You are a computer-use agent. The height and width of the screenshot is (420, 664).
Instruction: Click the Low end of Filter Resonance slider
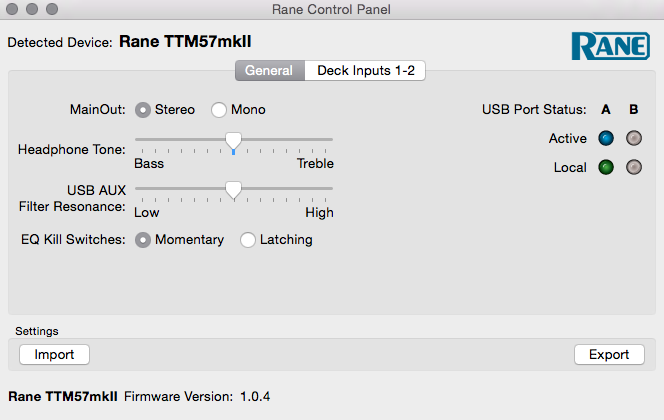[x=137, y=188]
